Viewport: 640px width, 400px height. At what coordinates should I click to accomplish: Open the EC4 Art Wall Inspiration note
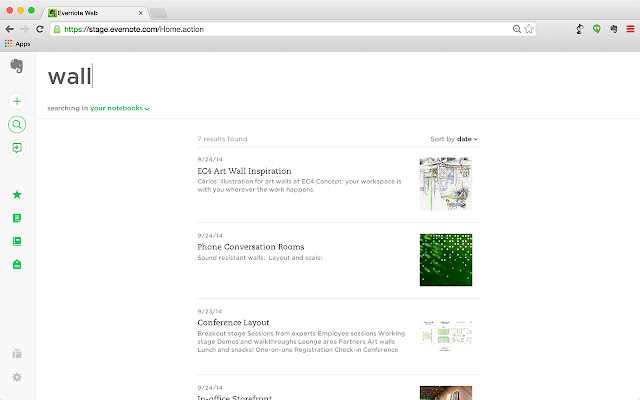[x=244, y=171]
